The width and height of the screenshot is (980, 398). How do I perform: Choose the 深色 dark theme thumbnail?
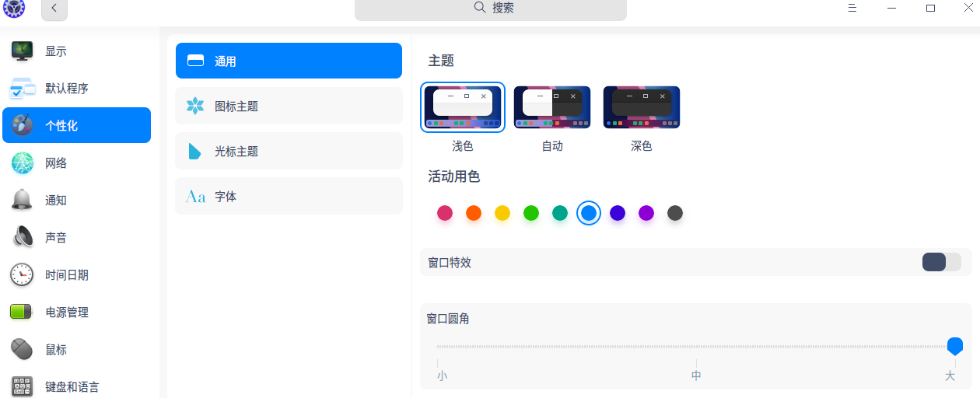642,107
